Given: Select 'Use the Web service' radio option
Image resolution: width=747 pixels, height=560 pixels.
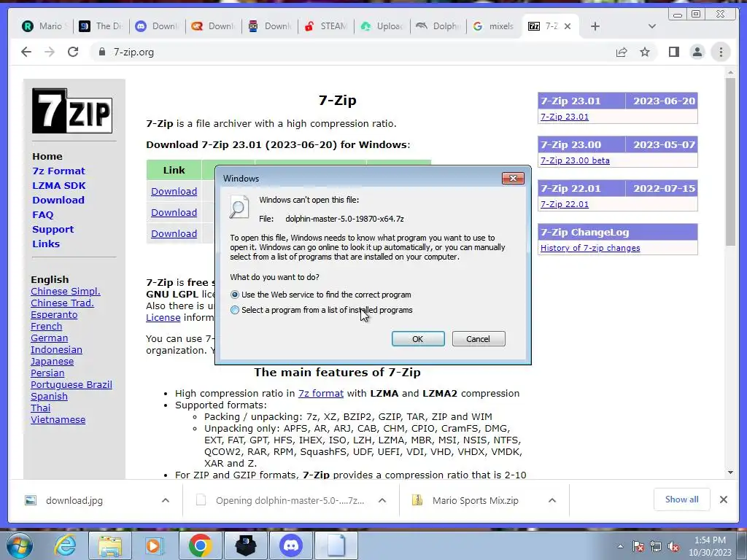Looking at the screenshot, I should (235, 295).
